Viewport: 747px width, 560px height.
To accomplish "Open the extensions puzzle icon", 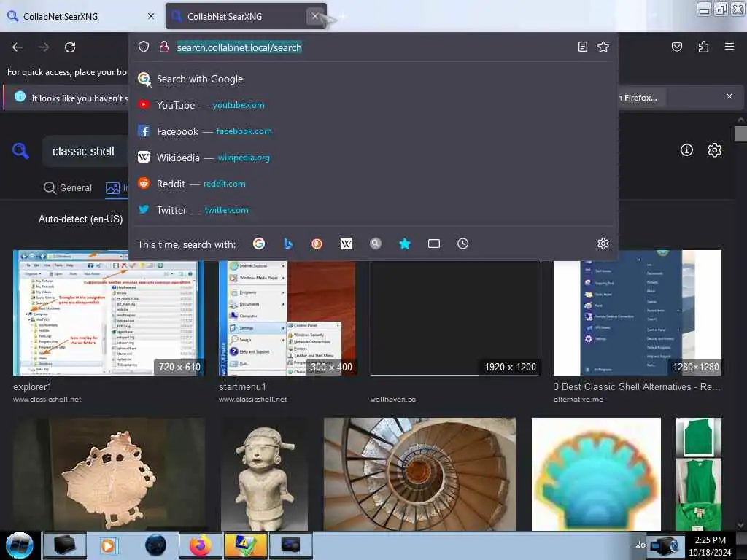I will click(703, 47).
